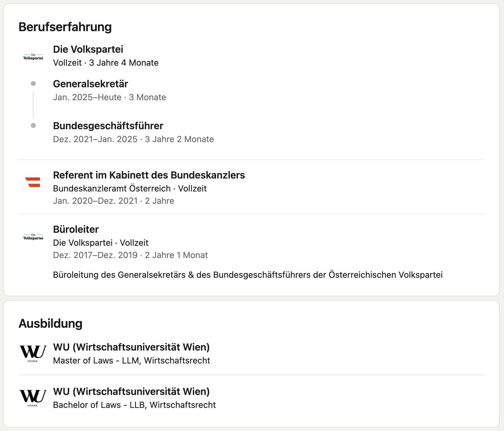Select the Bundesgeschäftsführer position title
This screenshot has height=431, width=504.
[x=108, y=126]
